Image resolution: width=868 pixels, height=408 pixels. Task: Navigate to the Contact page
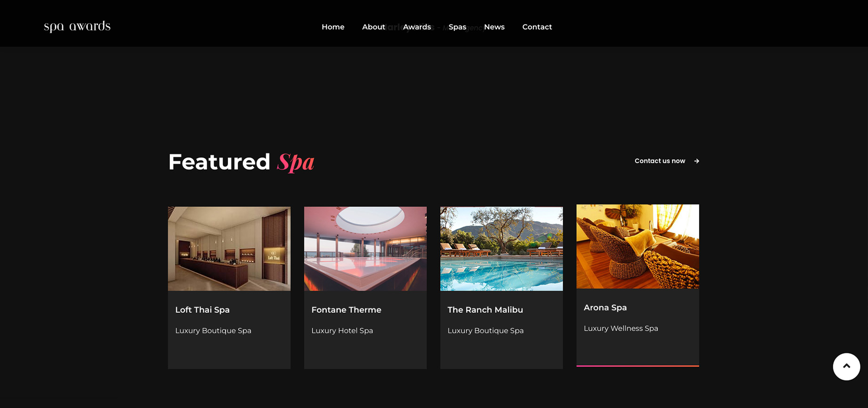537,27
